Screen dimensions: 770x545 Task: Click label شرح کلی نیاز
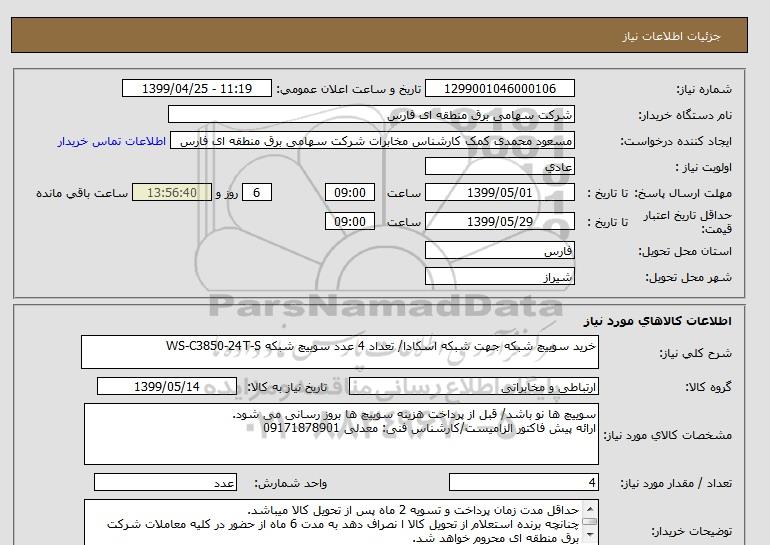point(695,353)
